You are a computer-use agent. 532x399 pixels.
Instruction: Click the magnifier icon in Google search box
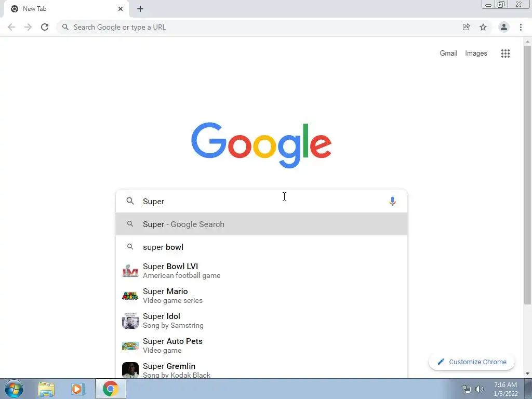pyautogui.click(x=130, y=201)
